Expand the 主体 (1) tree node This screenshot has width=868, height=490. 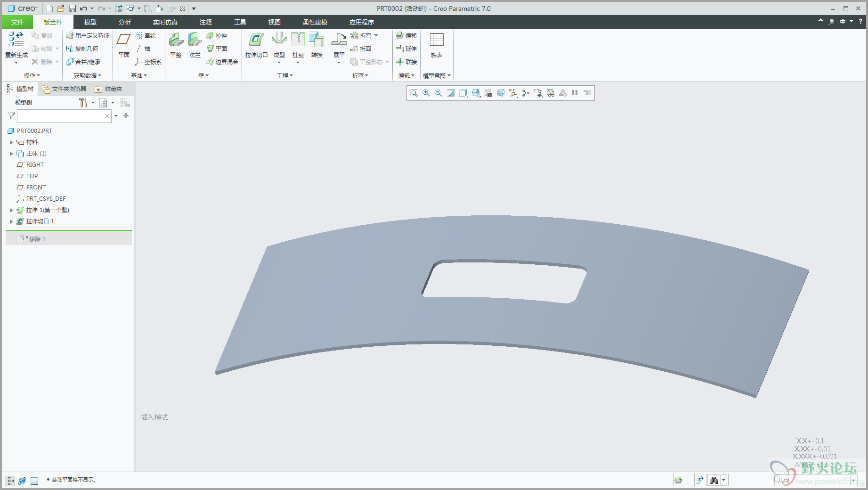tap(11, 154)
